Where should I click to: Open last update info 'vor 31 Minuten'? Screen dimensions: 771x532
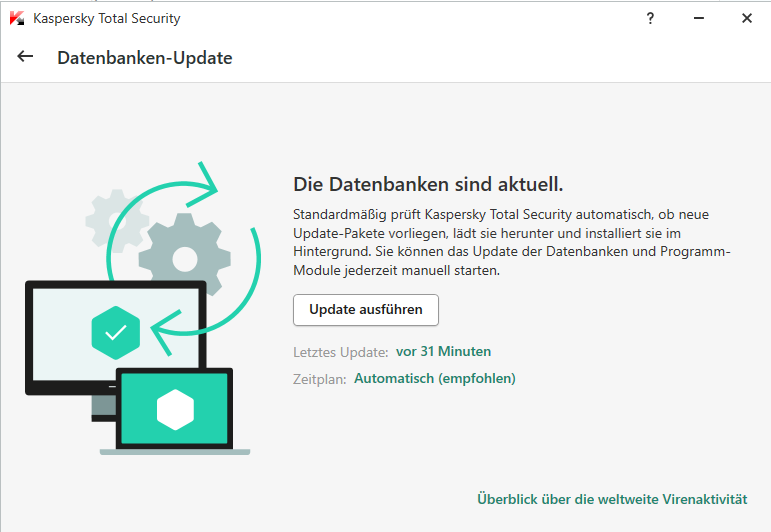tap(444, 352)
